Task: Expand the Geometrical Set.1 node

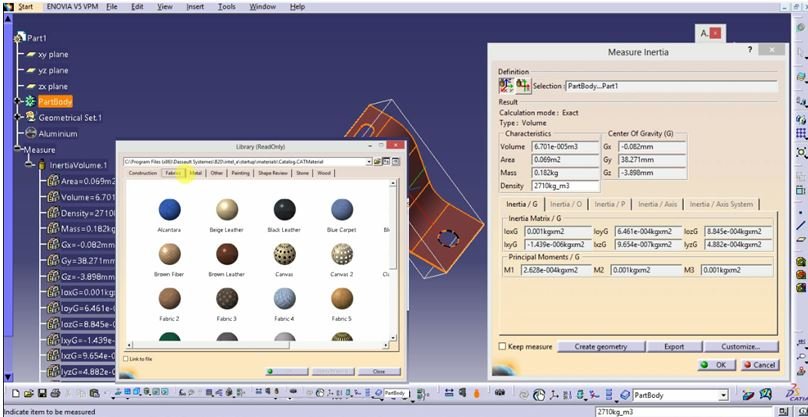Action: pyautogui.click(x=19, y=117)
